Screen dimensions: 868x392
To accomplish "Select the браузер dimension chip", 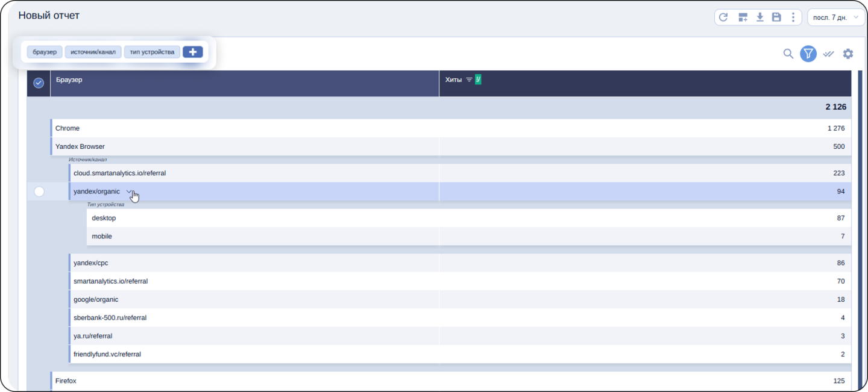I will point(45,52).
